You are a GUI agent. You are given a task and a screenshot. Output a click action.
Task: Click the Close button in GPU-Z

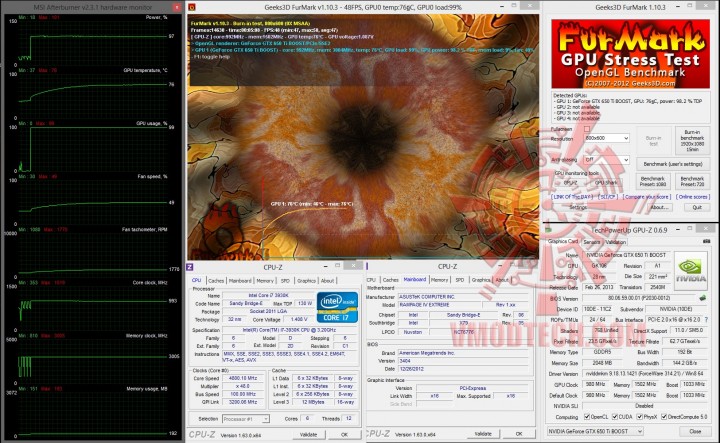(695, 431)
